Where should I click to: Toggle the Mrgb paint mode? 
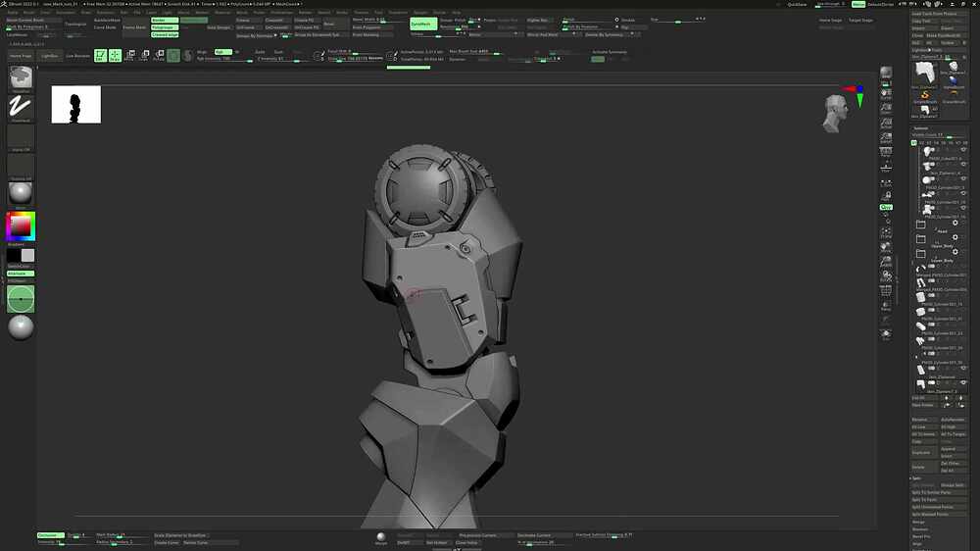pos(202,51)
